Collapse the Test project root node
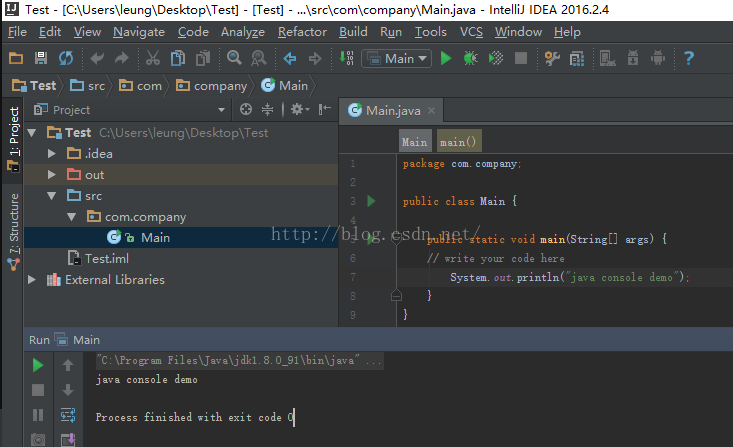The height and width of the screenshot is (447, 733). [x=32, y=133]
